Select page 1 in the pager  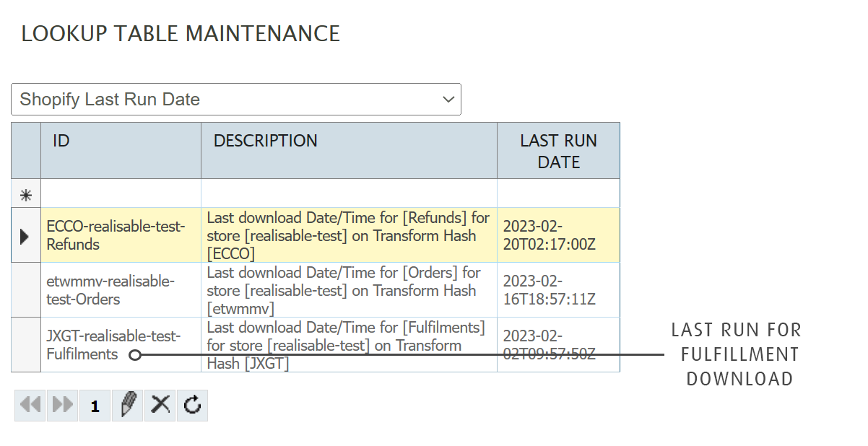pyautogui.click(x=95, y=406)
